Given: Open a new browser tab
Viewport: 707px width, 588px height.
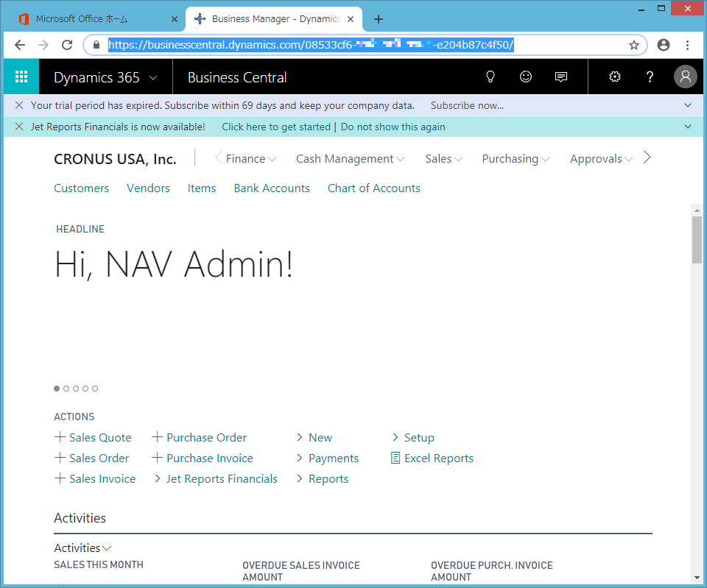Looking at the screenshot, I should click(x=379, y=19).
